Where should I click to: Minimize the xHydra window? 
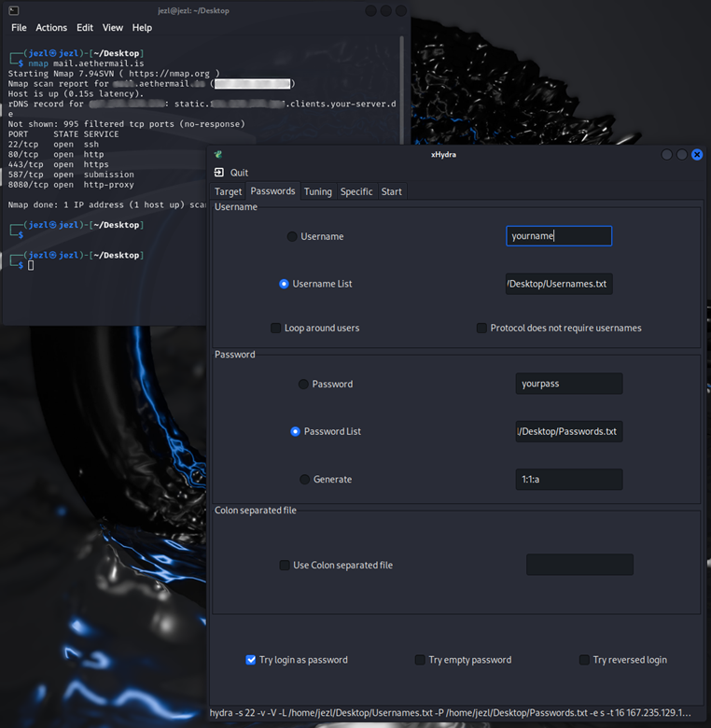(x=667, y=155)
